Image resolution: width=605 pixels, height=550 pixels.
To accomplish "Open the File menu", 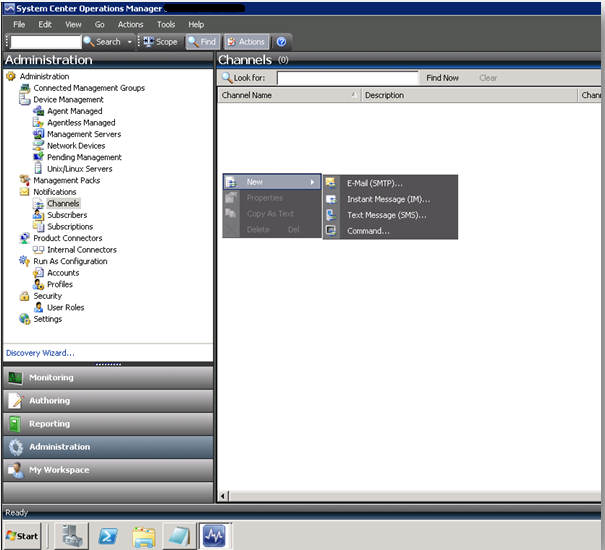I will click(x=19, y=24).
